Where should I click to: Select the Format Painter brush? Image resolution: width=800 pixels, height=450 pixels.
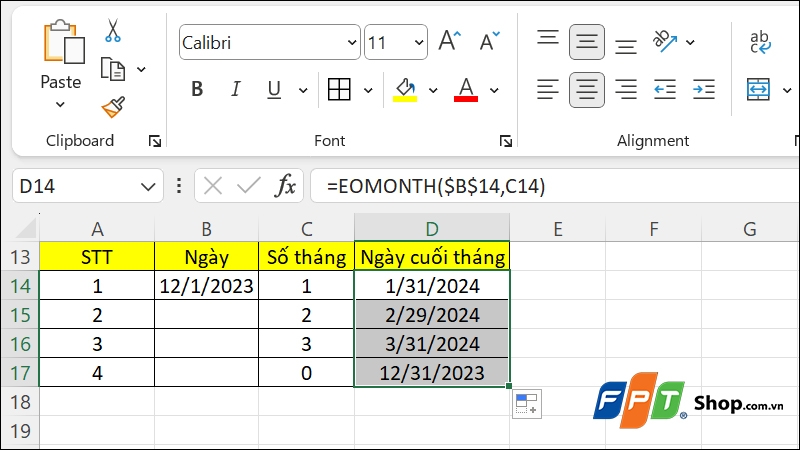coord(113,107)
